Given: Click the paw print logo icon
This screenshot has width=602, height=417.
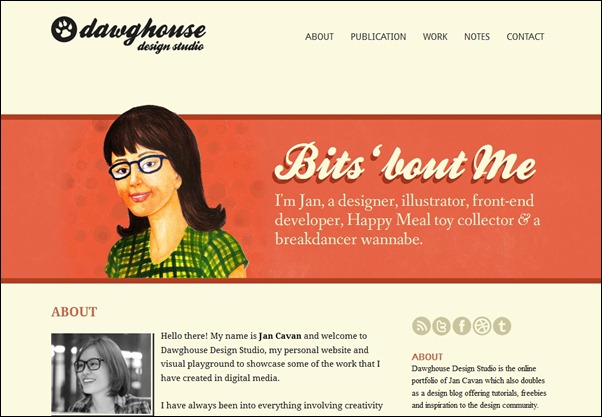Looking at the screenshot, I should [64, 29].
